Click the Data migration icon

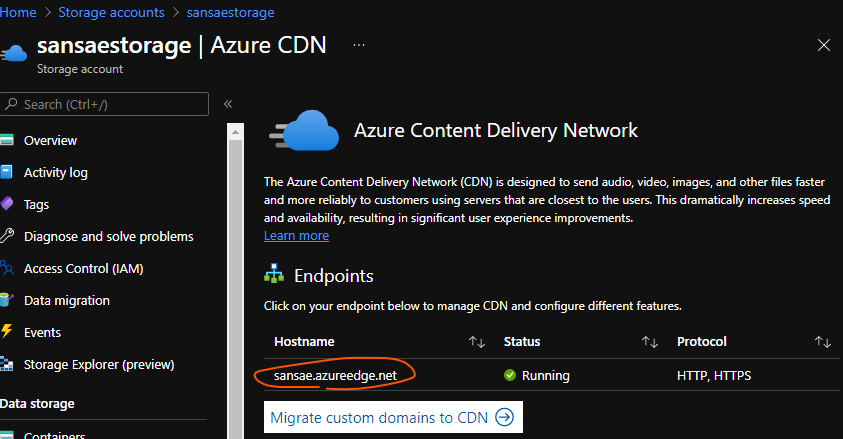pos(6,301)
